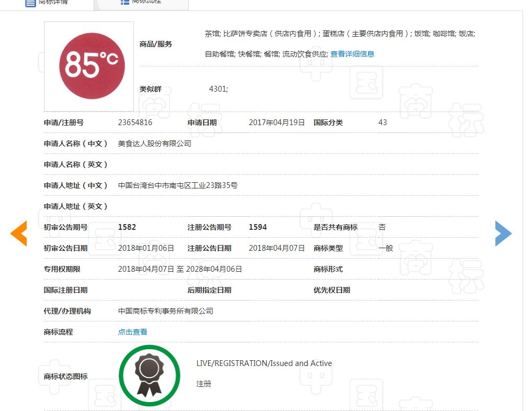Click the applicant address 中国台湾台中市南屯区工业23路35号

[178, 185]
